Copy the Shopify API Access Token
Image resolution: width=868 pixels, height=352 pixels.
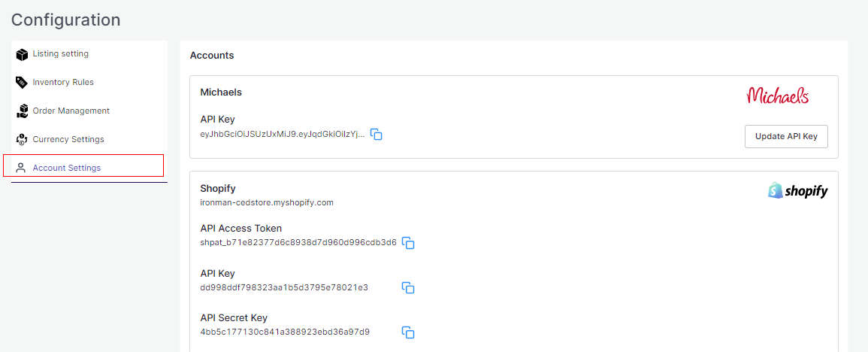tap(408, 243)
